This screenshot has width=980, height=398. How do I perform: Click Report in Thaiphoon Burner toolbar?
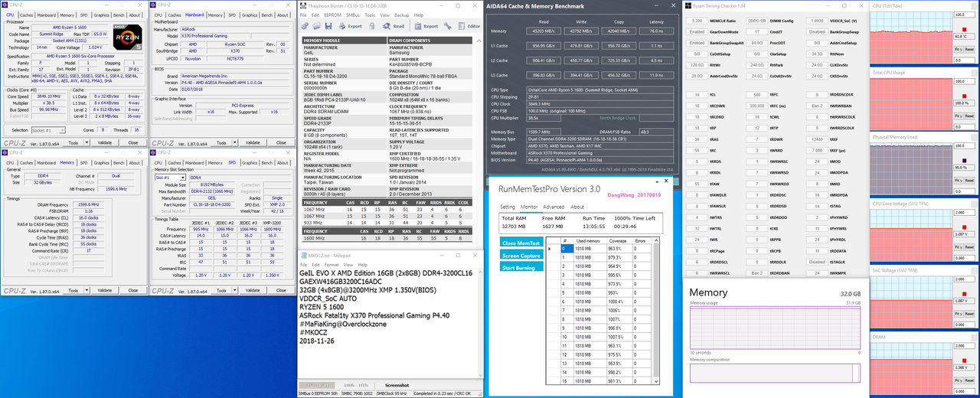(x=426, y=26)
